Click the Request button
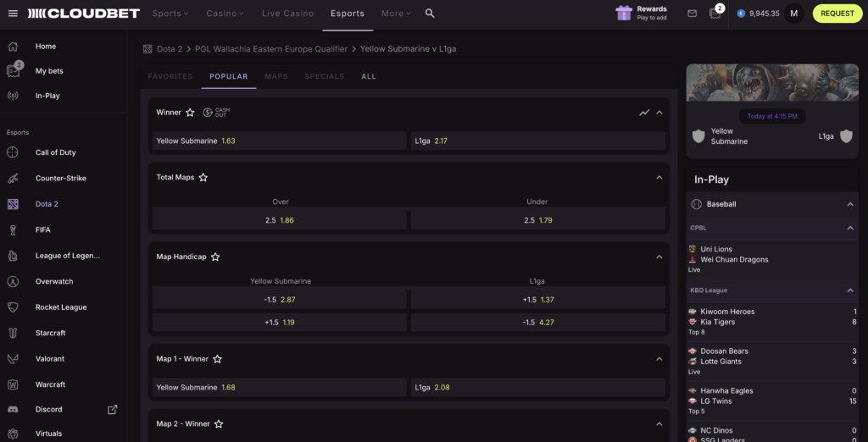 837,14
